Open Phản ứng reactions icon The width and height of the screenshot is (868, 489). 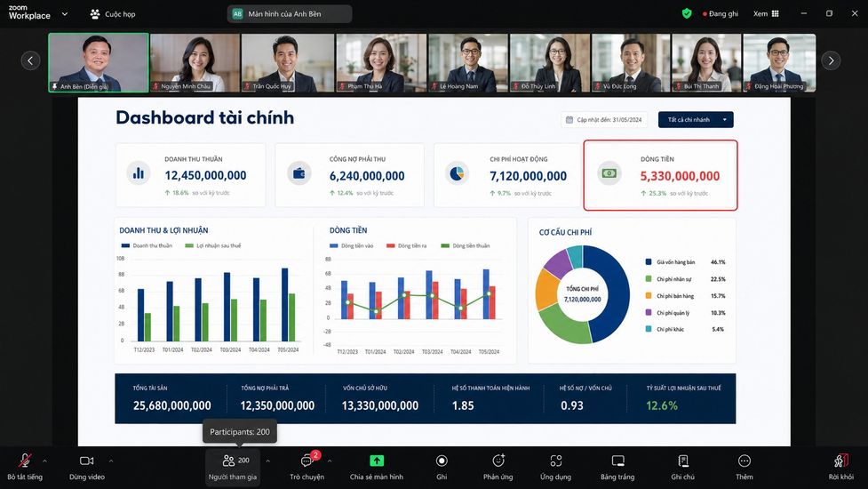click(498, 461)
